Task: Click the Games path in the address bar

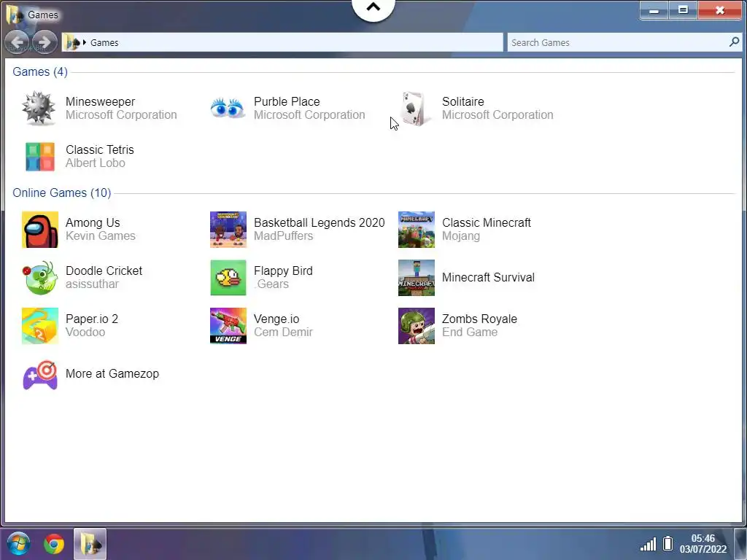Action: (104, 42)
